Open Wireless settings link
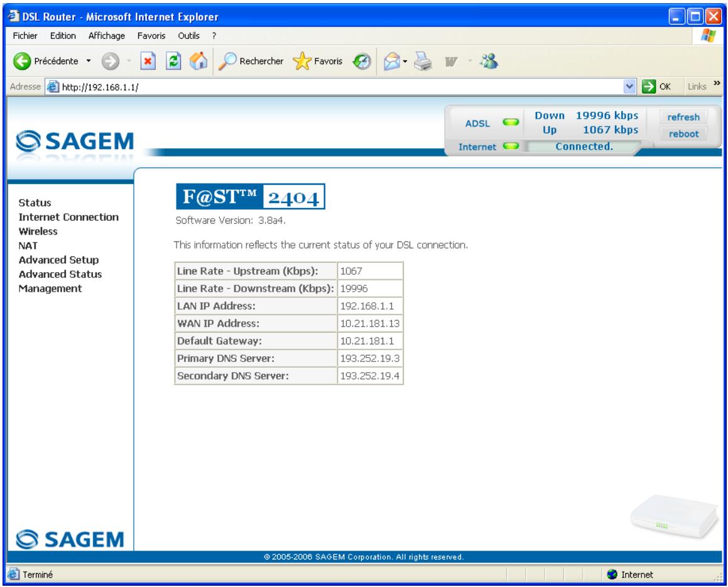This screenshot has width=728, height=587. (x=38, y=231)
